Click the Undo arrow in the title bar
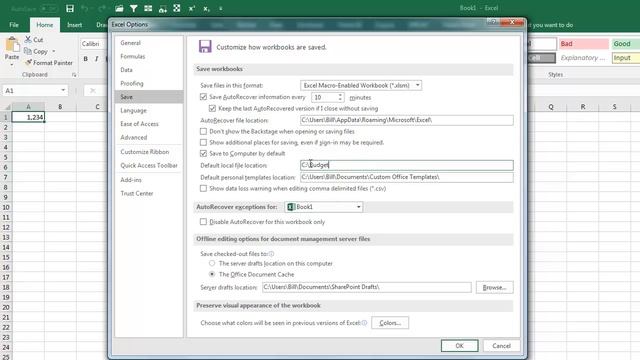Image resolution: width=640 pixels, height=360 pixels. (x=85, y=8)
